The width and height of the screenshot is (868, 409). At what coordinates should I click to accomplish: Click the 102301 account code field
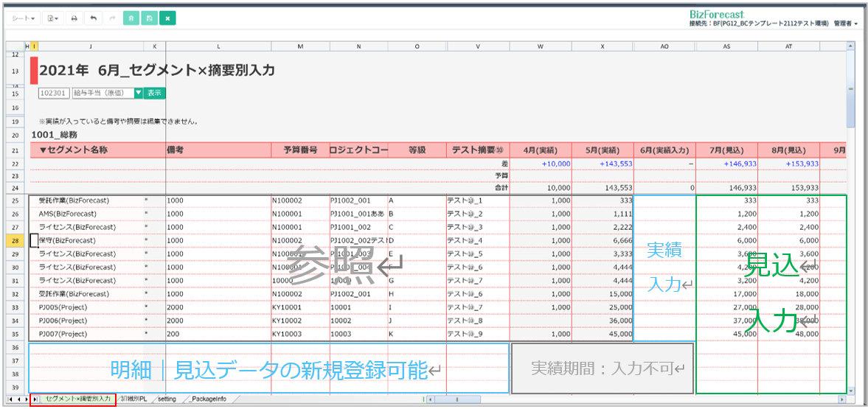point(54,94)
